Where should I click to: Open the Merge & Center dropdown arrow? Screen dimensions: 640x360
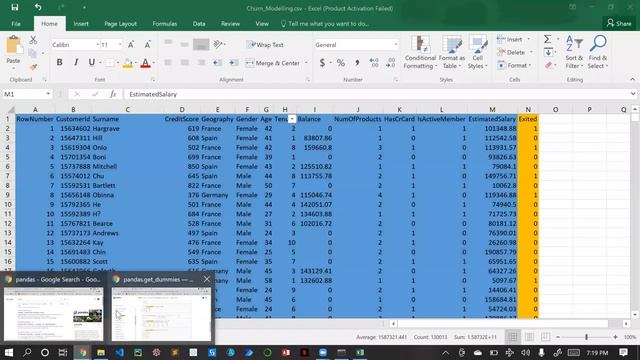tap(306, 63)
